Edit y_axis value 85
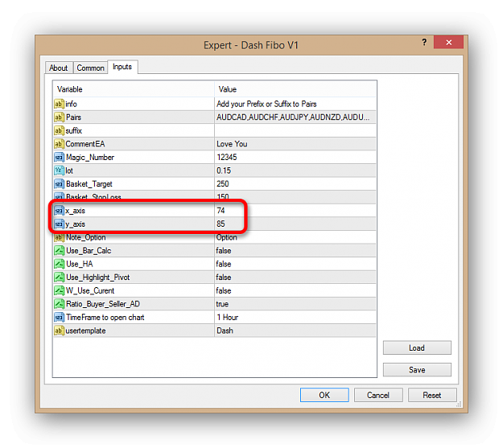Viewport: 503px width, 448px height. (295, 224)
